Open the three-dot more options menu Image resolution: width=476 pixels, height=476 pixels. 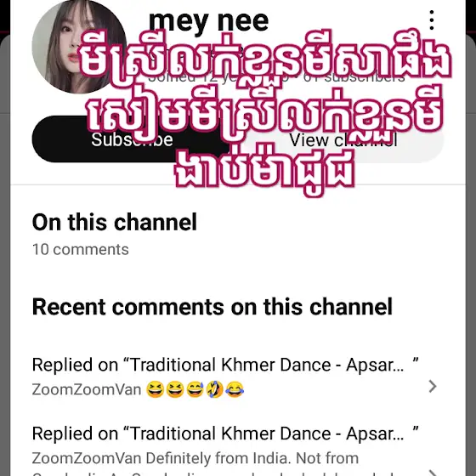point(432,20)
